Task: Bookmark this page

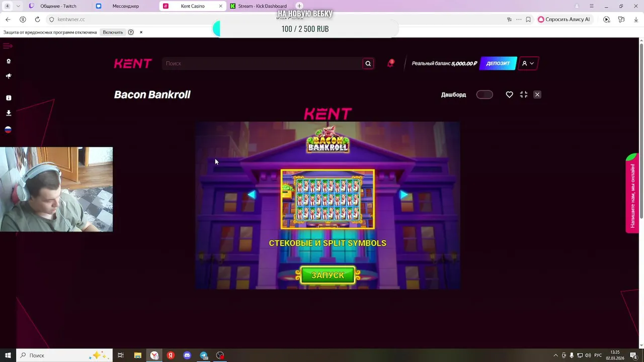Action: [528, 20]
